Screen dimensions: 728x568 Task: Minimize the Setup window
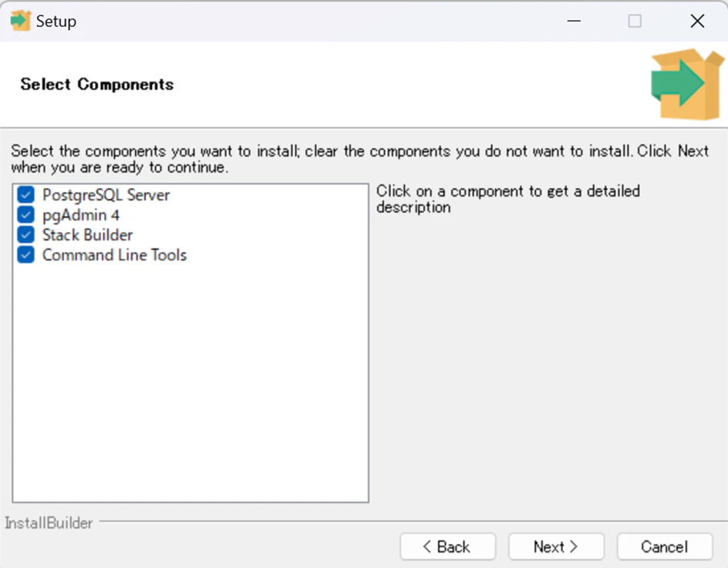pyautogui.click(x=574, y=21)
